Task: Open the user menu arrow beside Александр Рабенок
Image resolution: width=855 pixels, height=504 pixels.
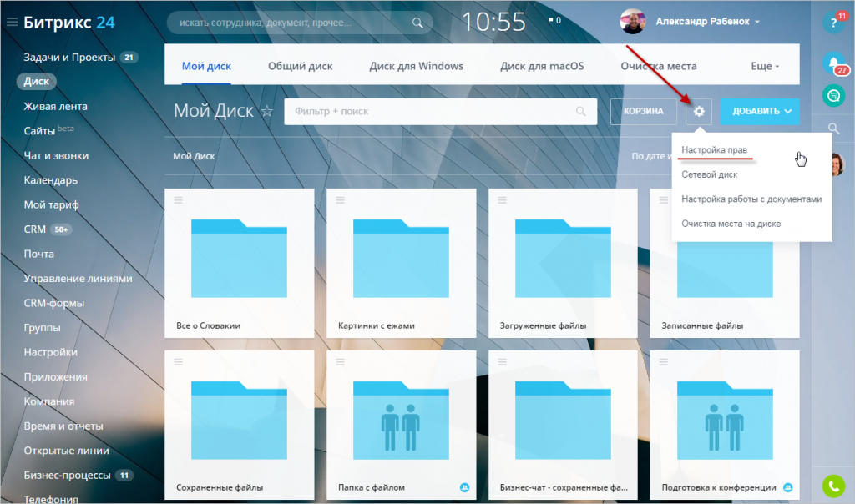Action: coord(756,22)
